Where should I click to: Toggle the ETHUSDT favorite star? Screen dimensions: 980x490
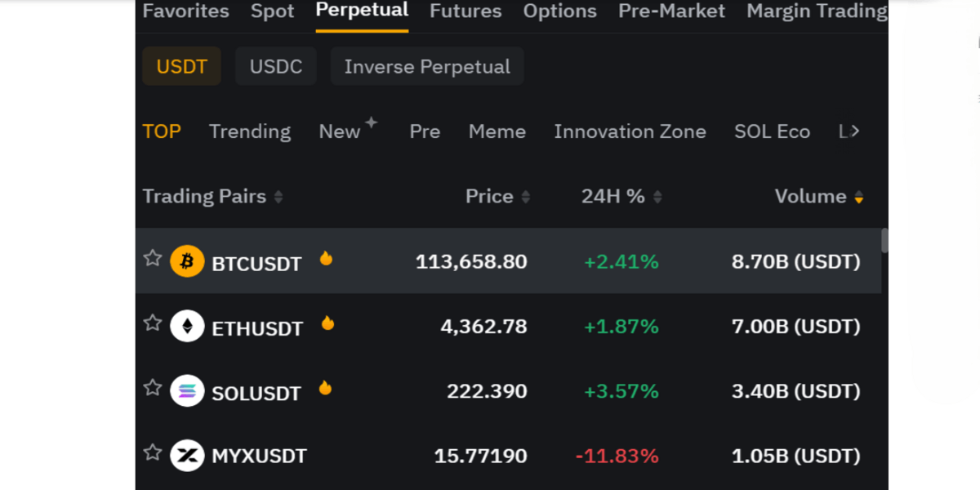click(x=153, y=323)
